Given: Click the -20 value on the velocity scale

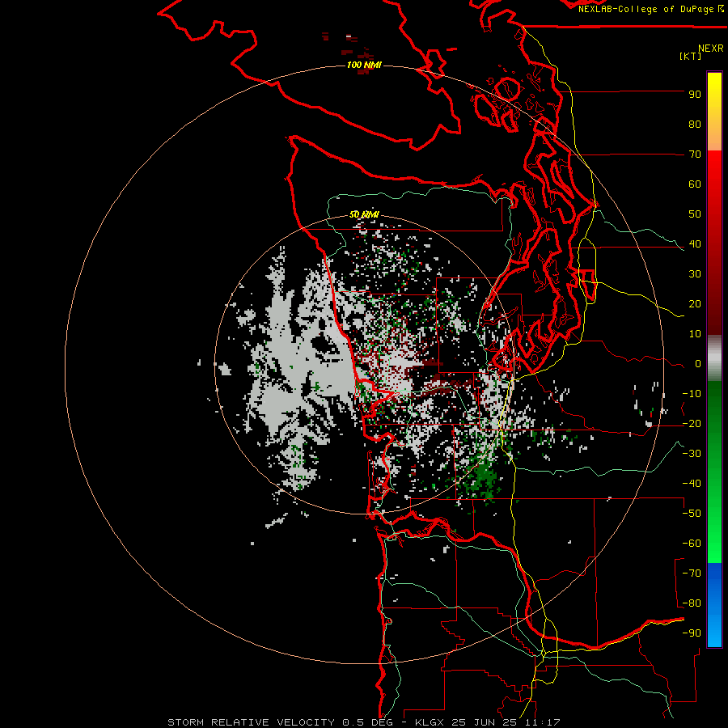Looking at the screenshot, I should 692,423.
